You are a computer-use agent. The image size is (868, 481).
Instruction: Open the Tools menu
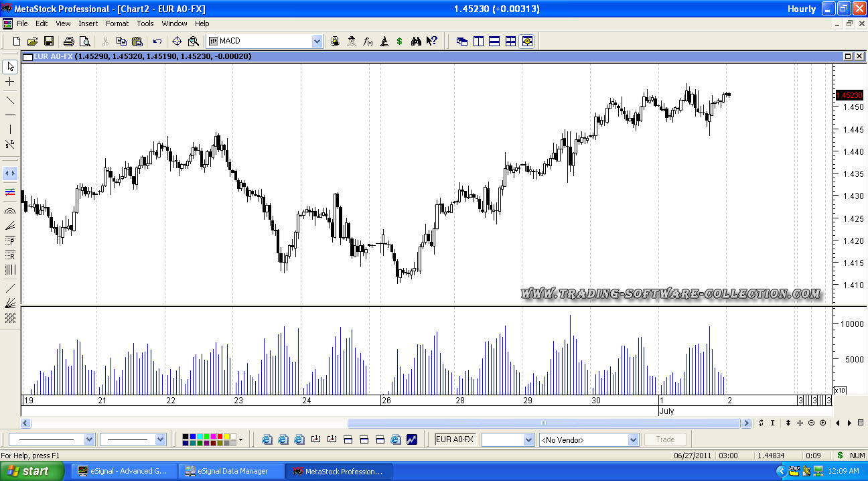tap(145, 23)
